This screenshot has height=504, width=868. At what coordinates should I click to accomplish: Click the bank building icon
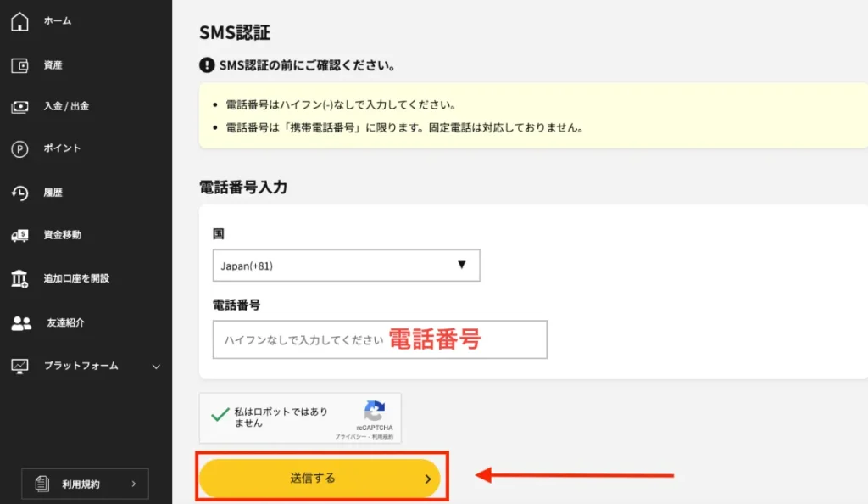19,278
